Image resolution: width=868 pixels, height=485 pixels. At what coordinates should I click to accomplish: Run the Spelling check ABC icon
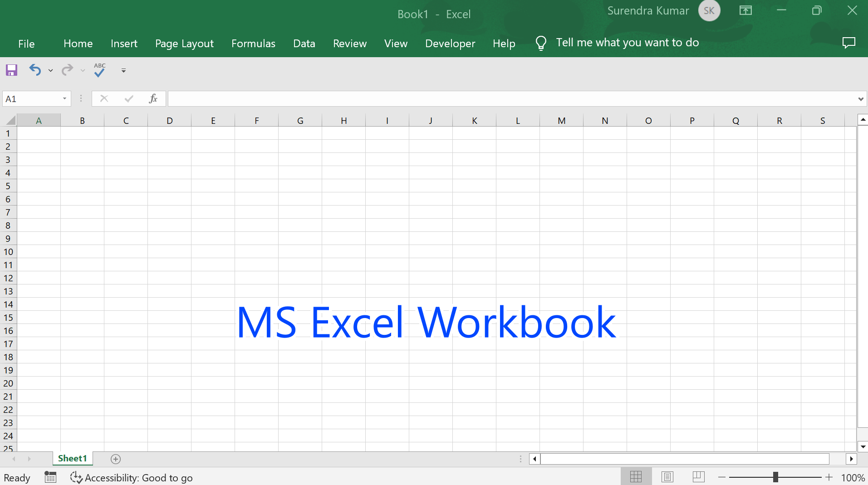[x=99, y=70]
